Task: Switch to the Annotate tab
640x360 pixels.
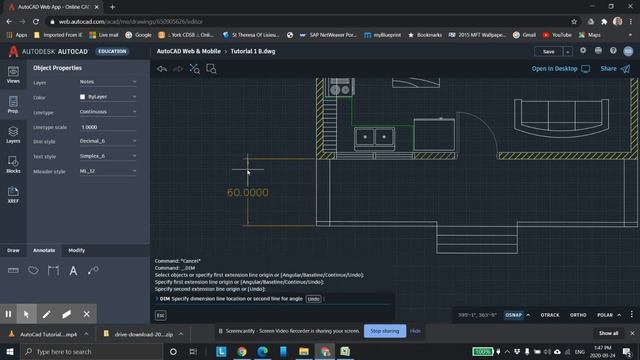Action: (x=44, y=250)
